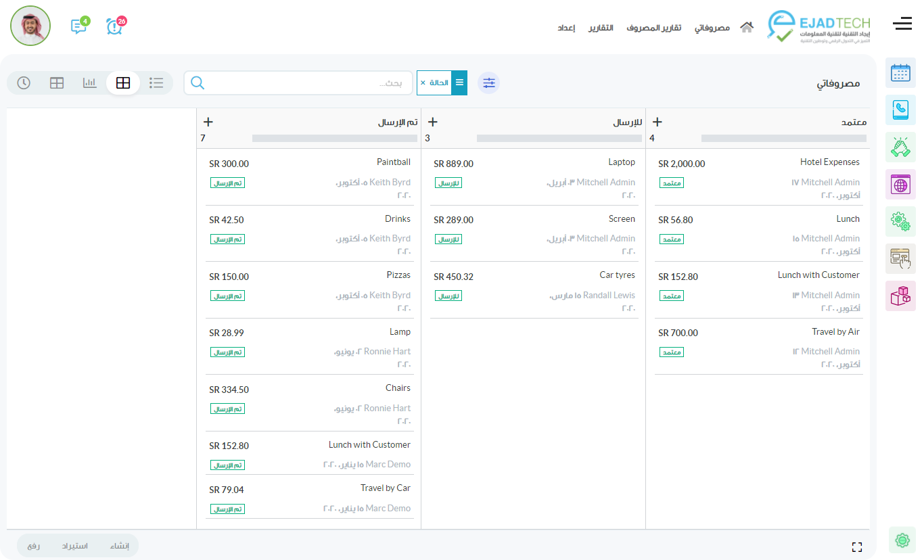Screen dimensions: 924x560
Task: Click the alarm clock activities icon
Action: pyautogui.click(x=115, y=26)
